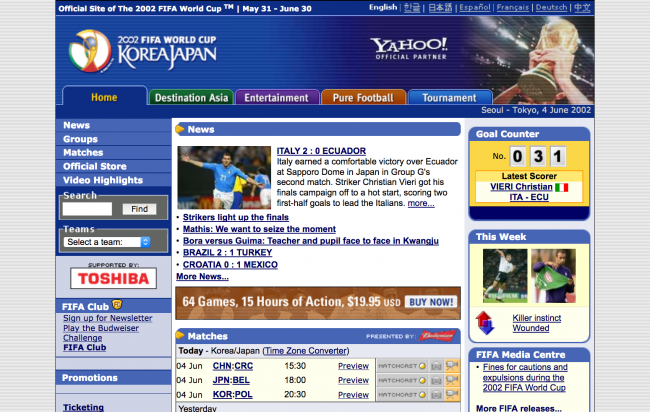Click the Toshiba sponsor logo
Screen dimensions: 650x412
114,278
